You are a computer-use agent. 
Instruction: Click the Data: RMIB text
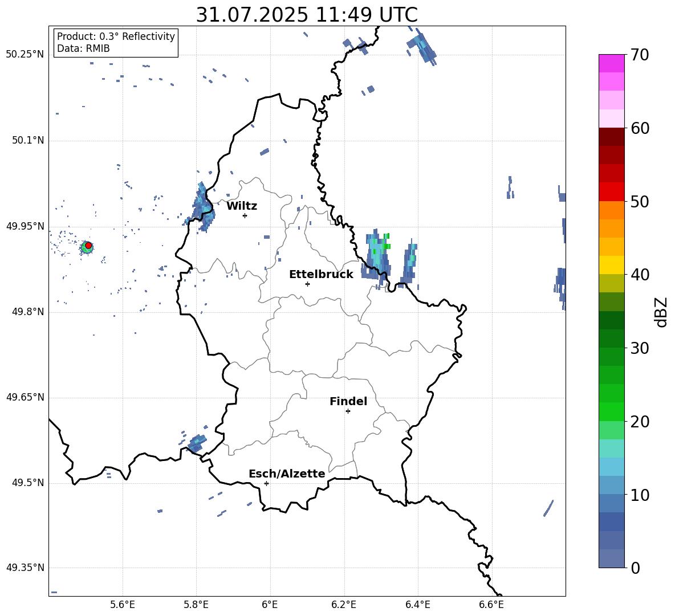pos(83,48)
